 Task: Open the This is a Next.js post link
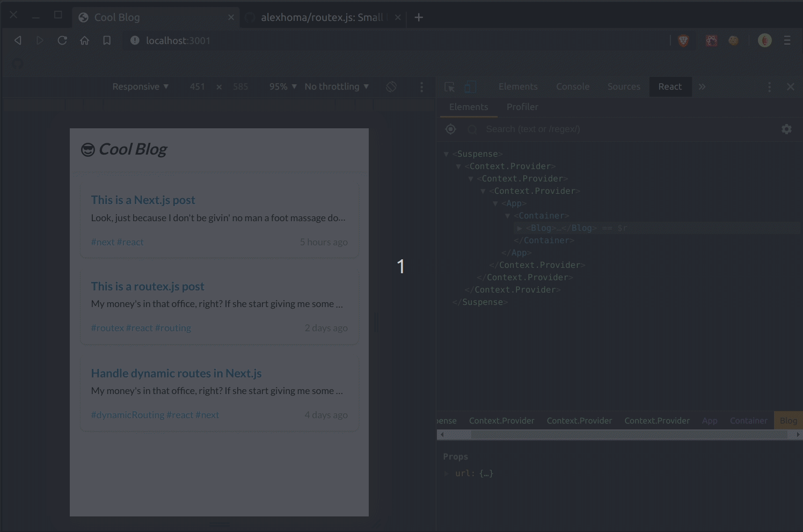[143, 200]
